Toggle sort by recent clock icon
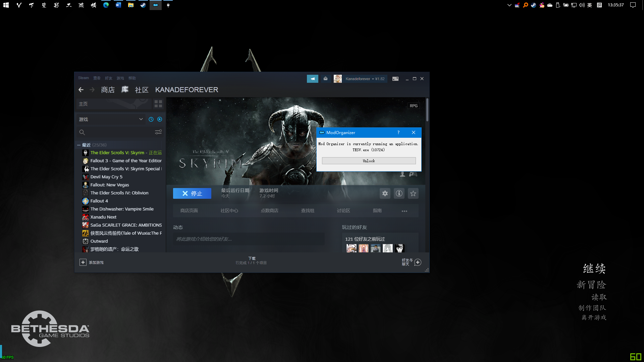The image size is (644, 362). 151,119
